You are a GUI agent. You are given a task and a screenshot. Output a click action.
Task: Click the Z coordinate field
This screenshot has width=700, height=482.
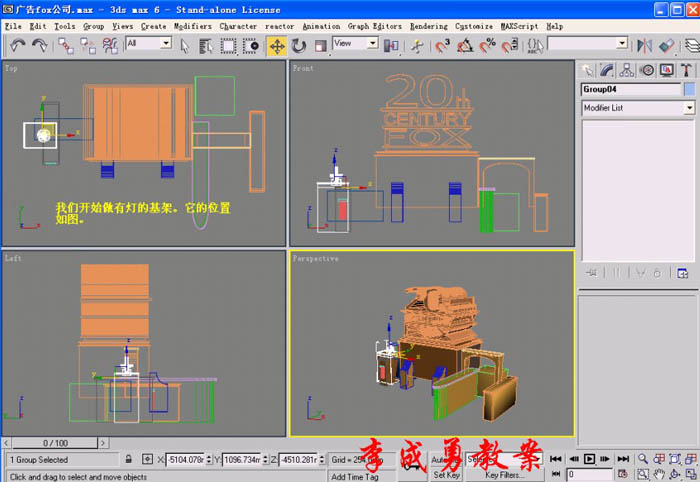pos(299,459)
